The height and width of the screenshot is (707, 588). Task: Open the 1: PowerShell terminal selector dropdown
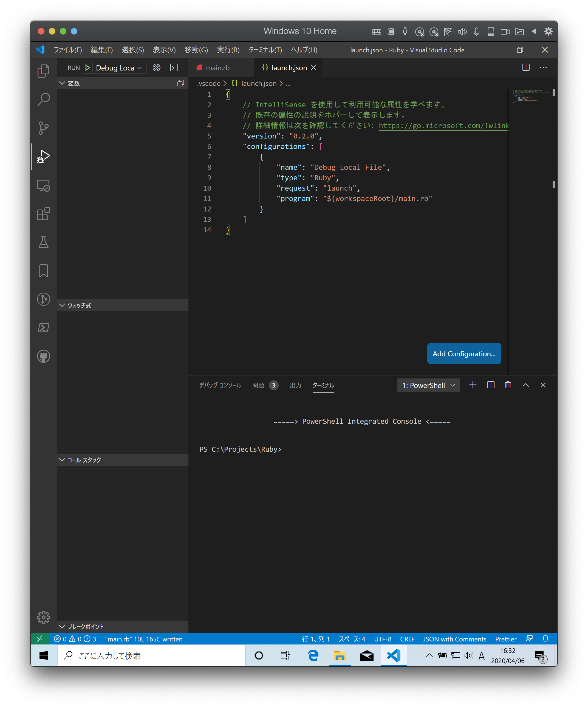tap(428, 385)
